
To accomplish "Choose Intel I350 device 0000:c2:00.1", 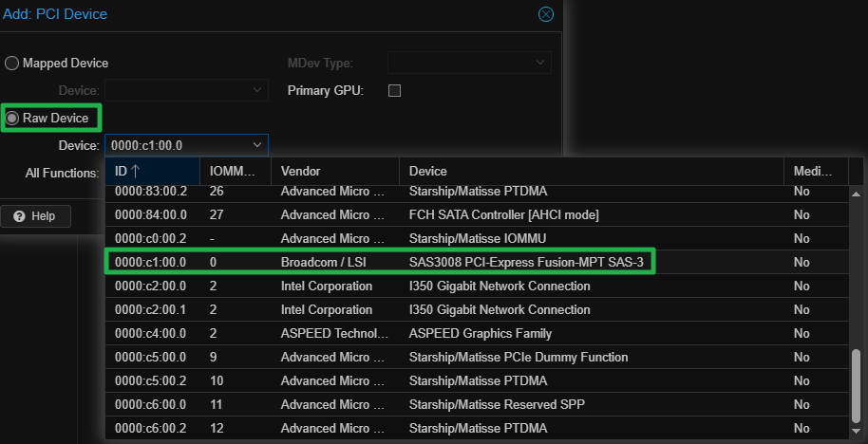I will point(475,310).
